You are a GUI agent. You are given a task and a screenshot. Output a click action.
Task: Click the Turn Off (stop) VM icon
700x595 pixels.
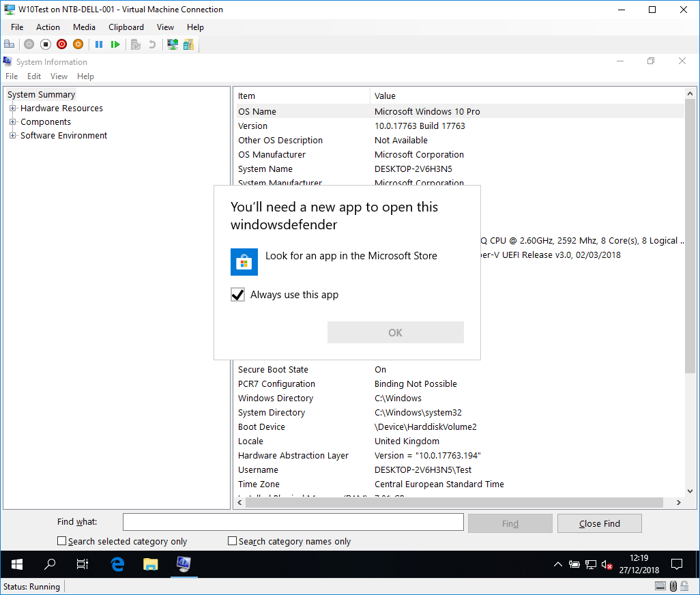click(46, 44)
